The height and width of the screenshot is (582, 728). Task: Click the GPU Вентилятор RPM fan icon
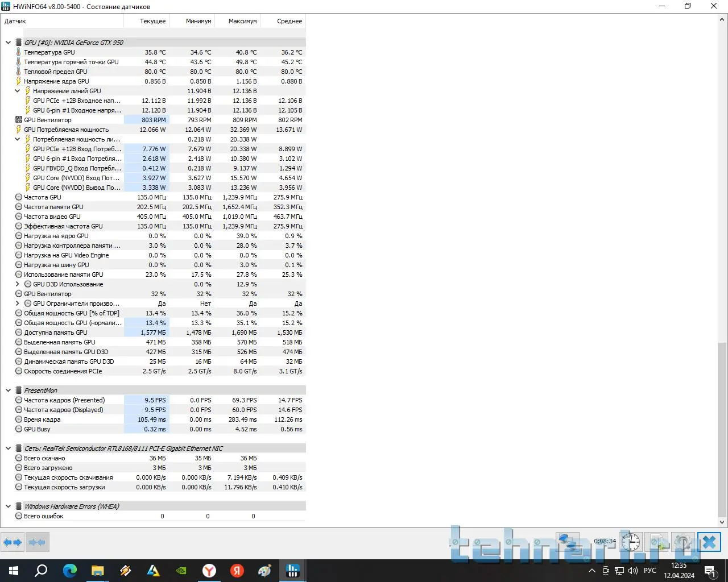pos(19,120)
